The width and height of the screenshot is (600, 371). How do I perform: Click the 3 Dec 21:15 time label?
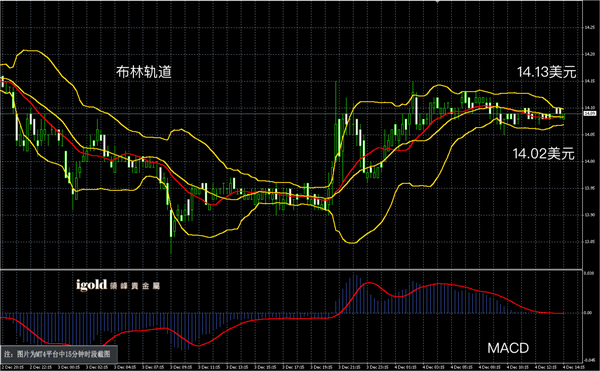point(349,368)
